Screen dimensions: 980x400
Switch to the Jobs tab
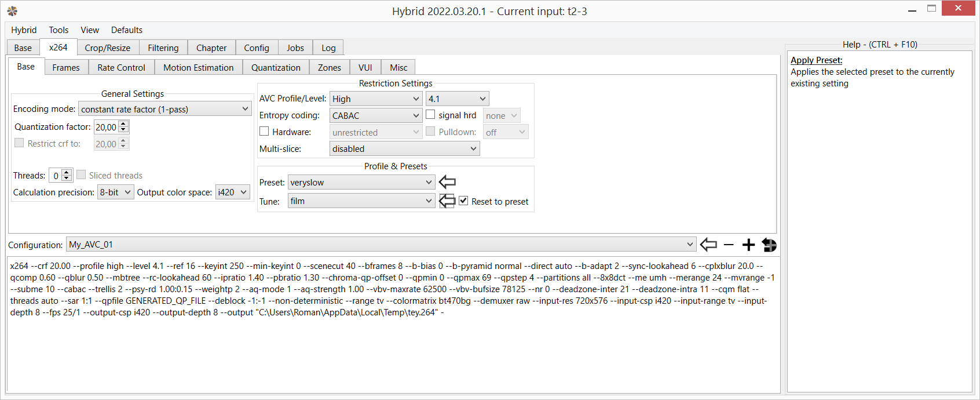[x=295, y=48]
